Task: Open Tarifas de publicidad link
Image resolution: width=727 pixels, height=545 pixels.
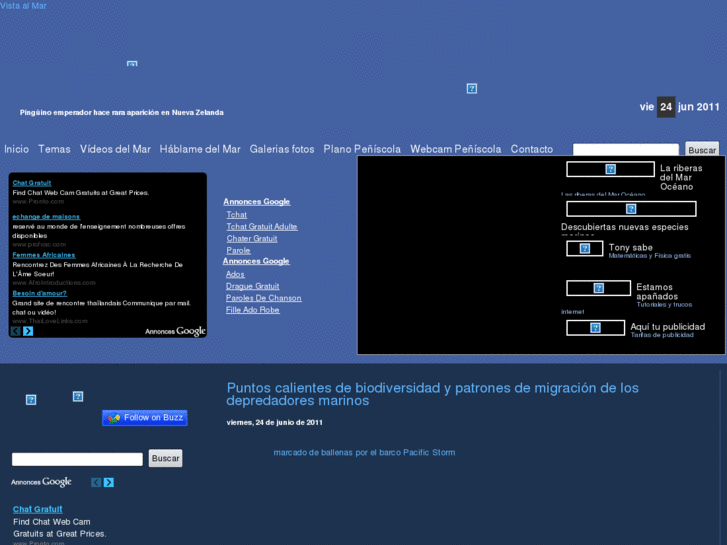Action: tap(662, 335)
